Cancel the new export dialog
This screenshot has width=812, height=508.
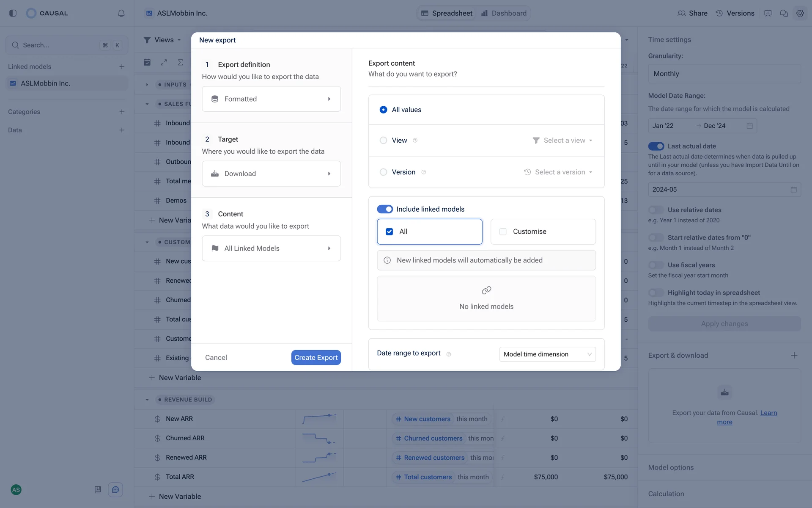click(216, 358)
